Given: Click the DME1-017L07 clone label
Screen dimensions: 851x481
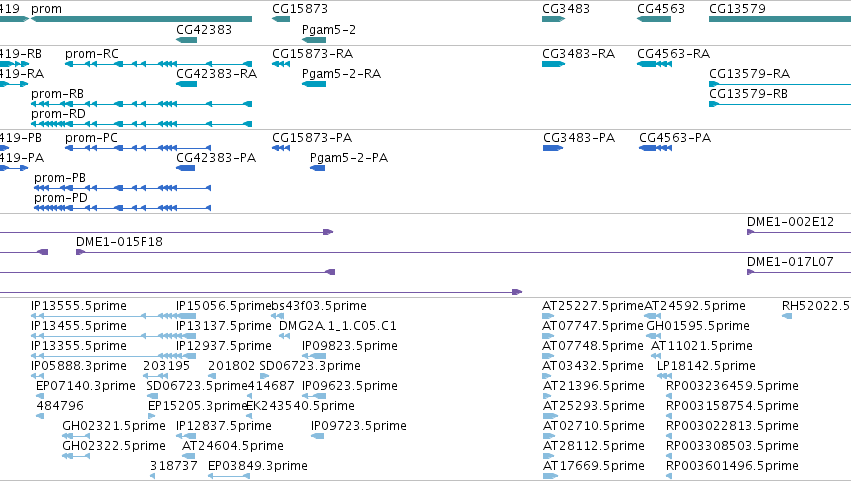Looking at the screenshot, I should pyautogui.click(x=790, y=262).
